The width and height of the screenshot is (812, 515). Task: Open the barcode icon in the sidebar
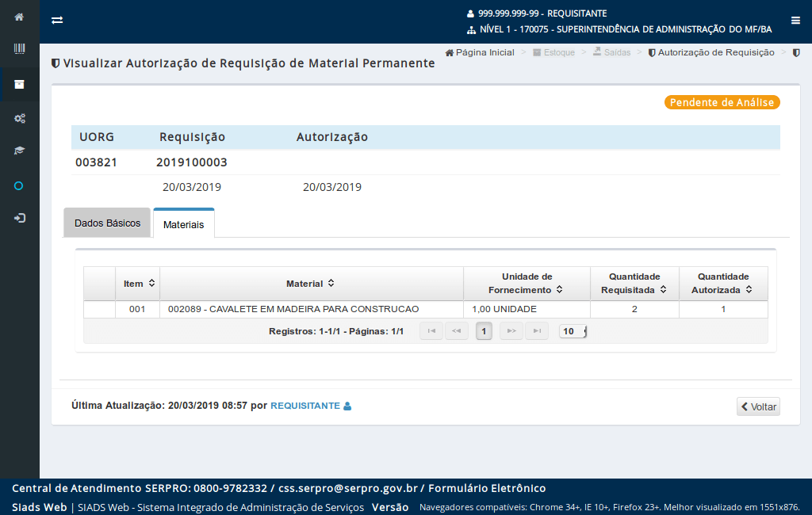[19, 48]
